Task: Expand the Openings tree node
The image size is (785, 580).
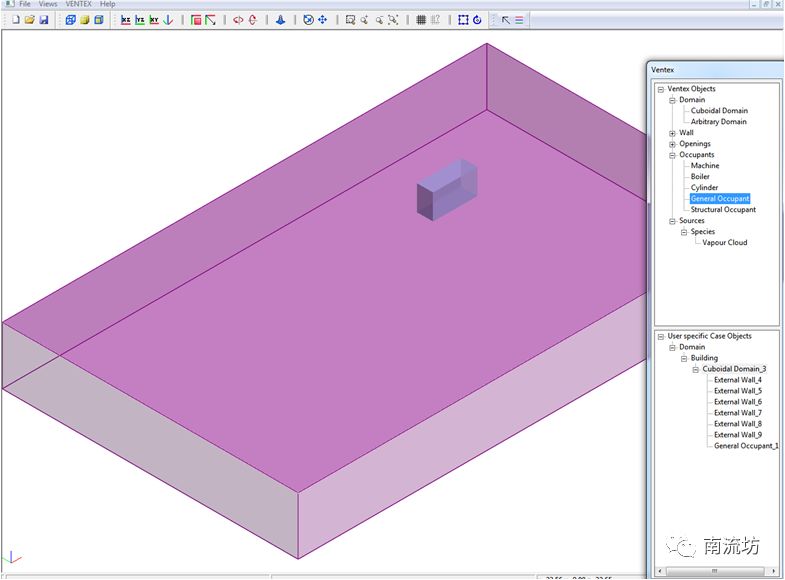Action: pyautogui.click(x=672, y=144)
